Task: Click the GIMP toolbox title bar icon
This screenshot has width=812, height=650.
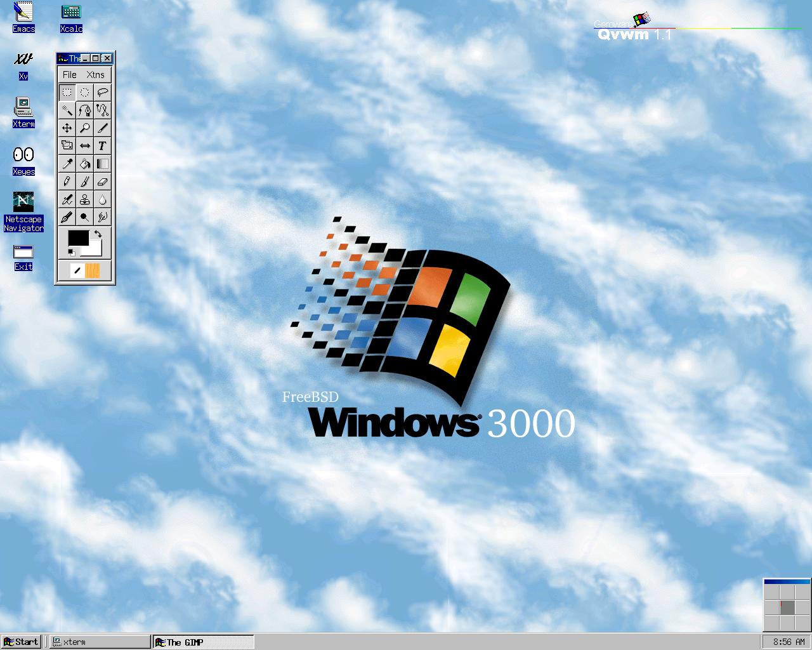Action: [63, 58]
